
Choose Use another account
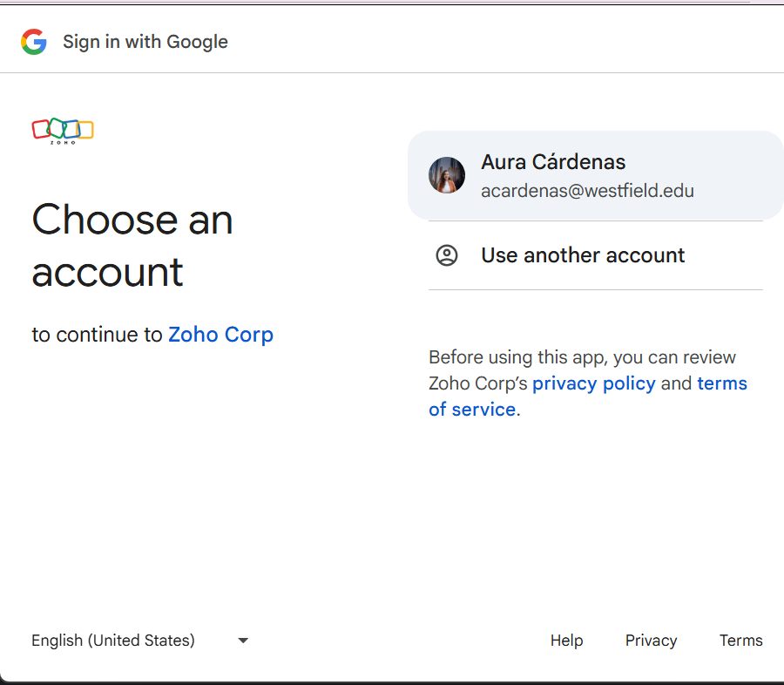(583, 255)
